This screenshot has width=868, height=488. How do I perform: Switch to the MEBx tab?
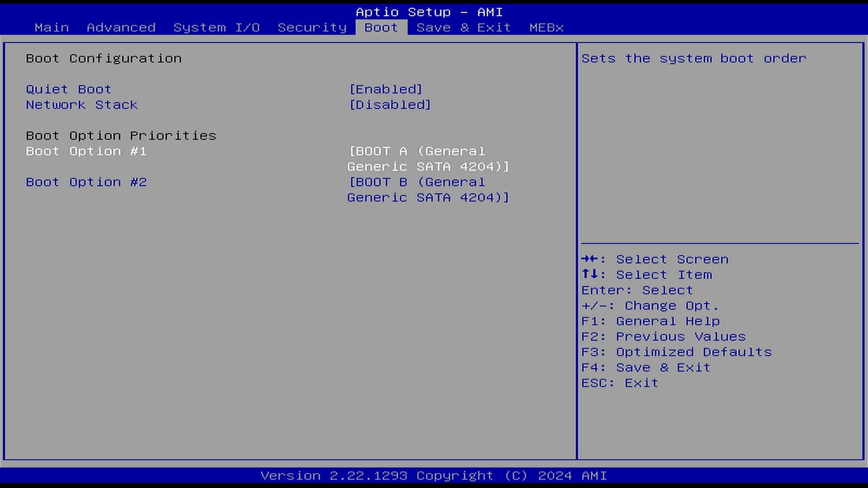(x=546, y=28)
